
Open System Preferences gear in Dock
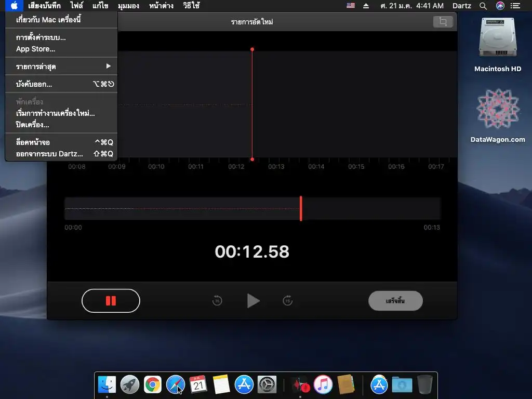pos(267,384)
